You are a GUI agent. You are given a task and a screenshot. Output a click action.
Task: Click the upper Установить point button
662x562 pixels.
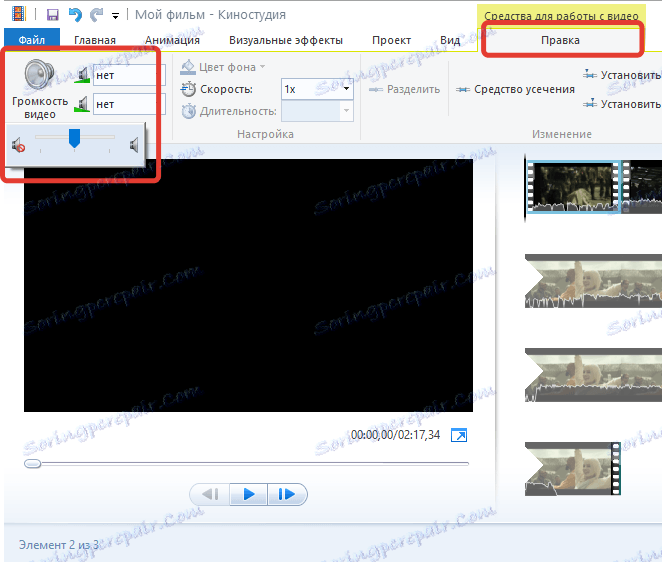click(x=622, y=75)
